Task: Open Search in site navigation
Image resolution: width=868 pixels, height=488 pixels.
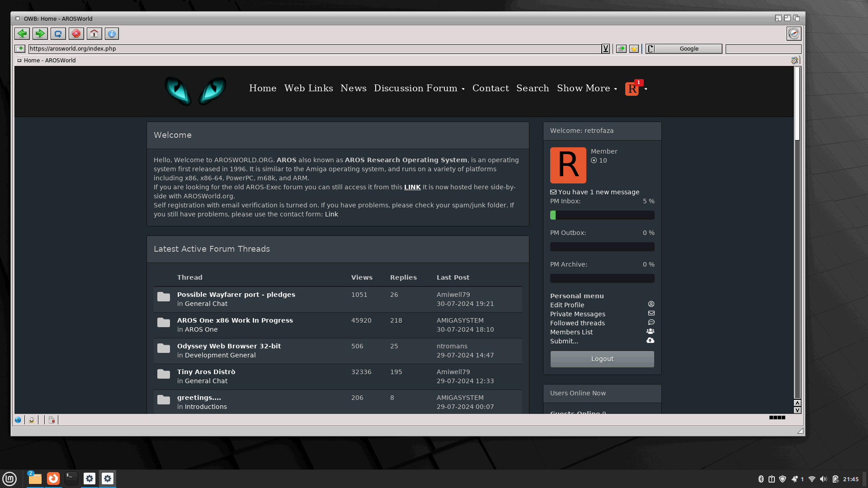Action: 533,88
